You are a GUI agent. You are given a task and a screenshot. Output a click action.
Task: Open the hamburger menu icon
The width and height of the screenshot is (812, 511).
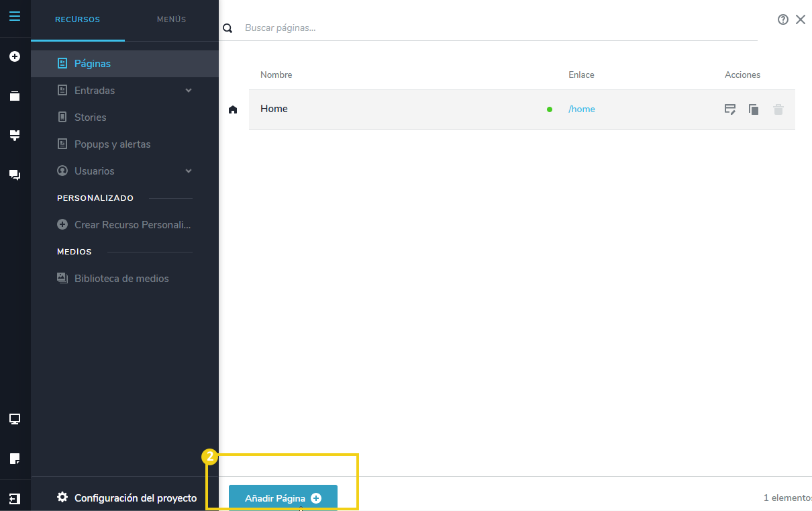[15, 16]
